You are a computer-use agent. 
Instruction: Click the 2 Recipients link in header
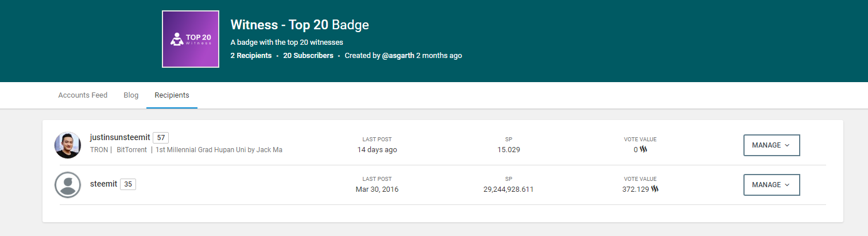(x=251, y=56)
